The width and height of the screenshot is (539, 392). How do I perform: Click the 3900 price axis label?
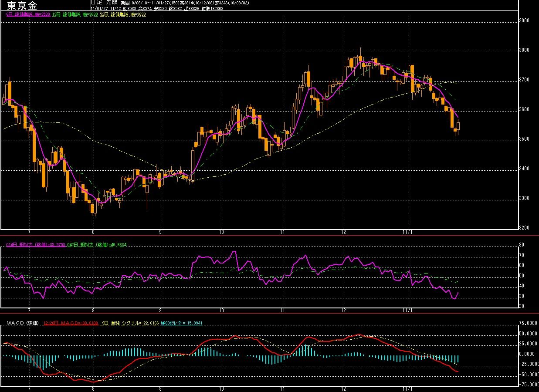coord(524,20)
